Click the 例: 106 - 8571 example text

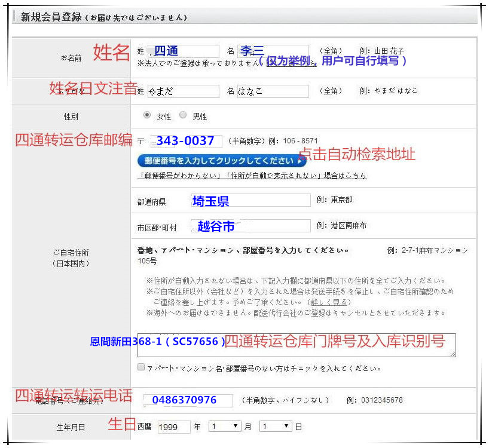[x=293, y=141]
